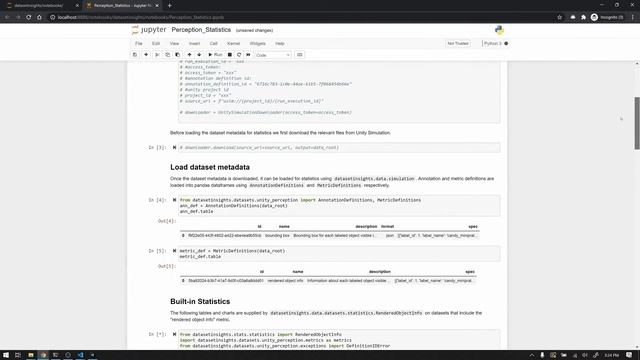Image resolution: width=640 pixels, height=360 pixels.
Task: Close the Perception_Statistics browser tab
Action: coord(157,6)
